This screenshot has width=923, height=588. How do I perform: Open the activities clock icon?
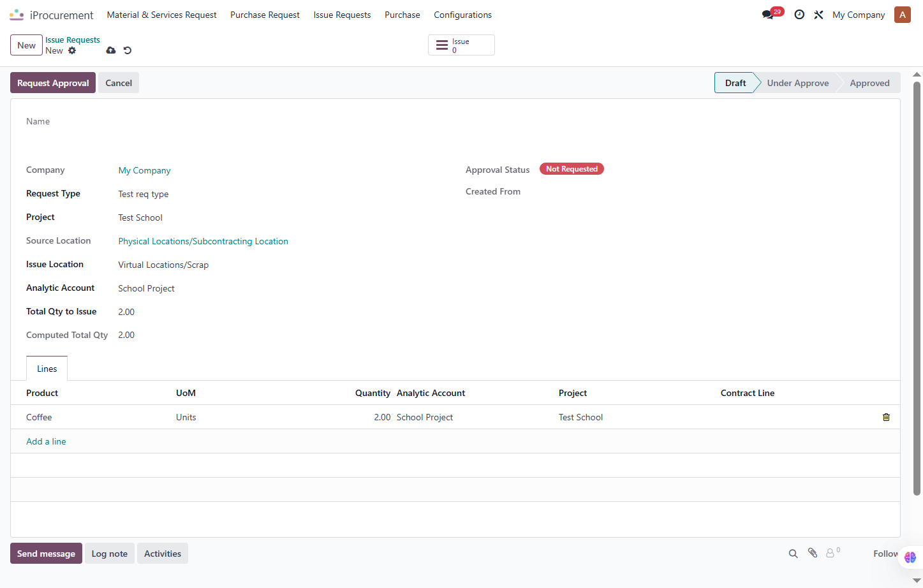799,15
